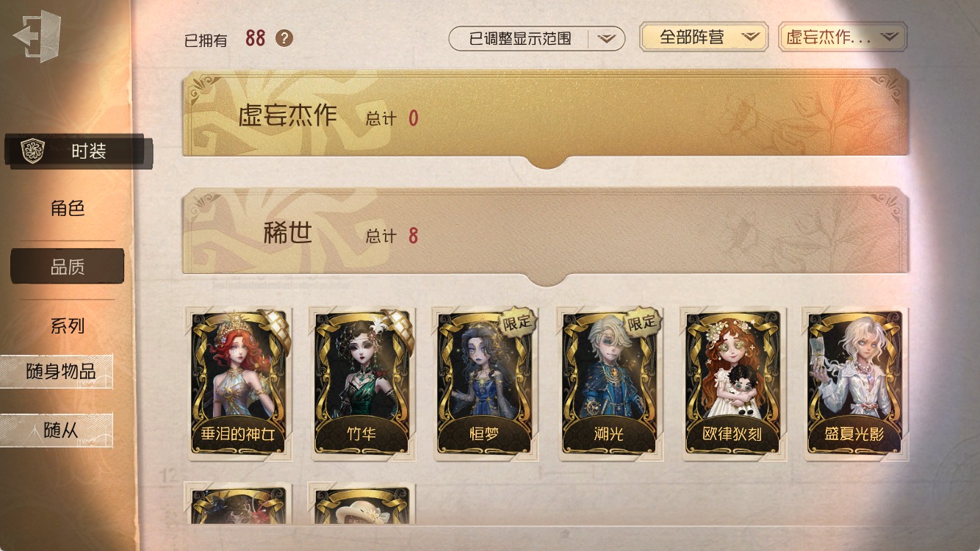
Task: Switch to the 角色 tab
Action: (x=68, y=209)
